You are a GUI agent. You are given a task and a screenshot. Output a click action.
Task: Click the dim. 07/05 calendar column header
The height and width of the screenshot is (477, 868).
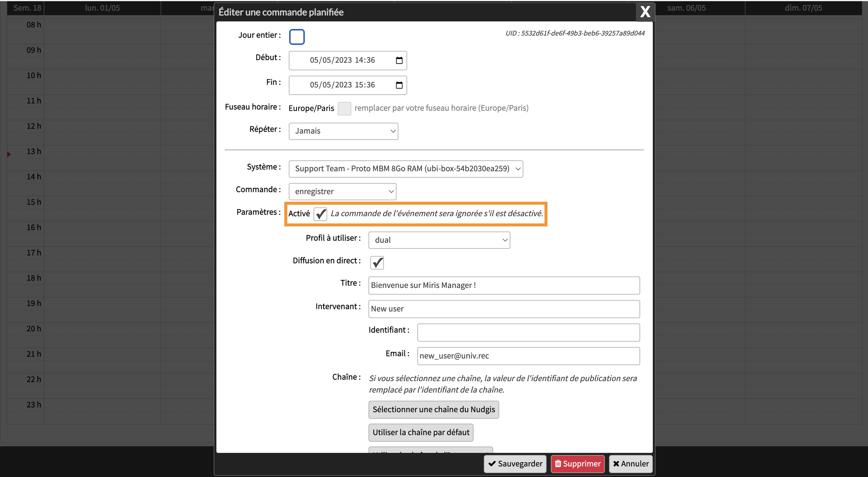pyautogui.click(x=803, y=8)
